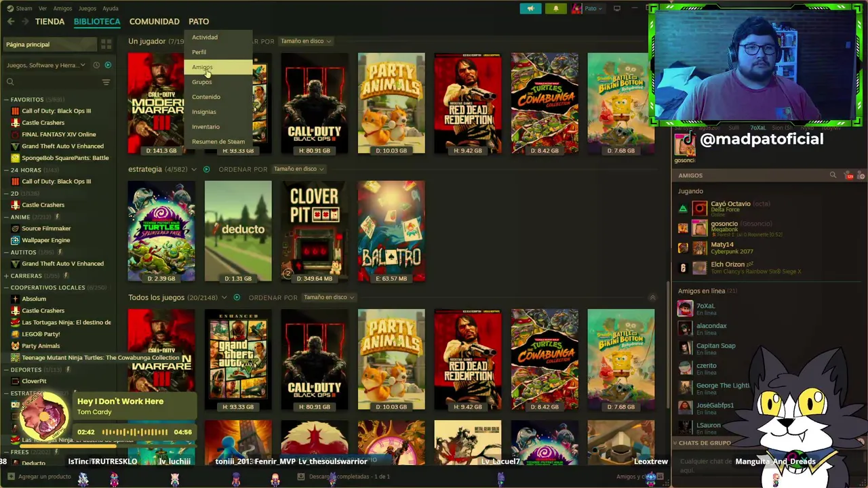Select Inventario in the Pato menu
868x488 pixels.
pyautogui.click(x=218, y=127)
